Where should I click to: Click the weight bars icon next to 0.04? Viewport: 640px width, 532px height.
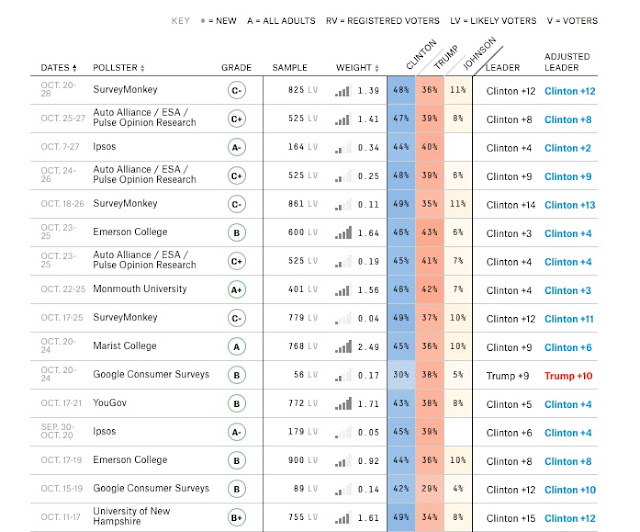pos(343,318)
